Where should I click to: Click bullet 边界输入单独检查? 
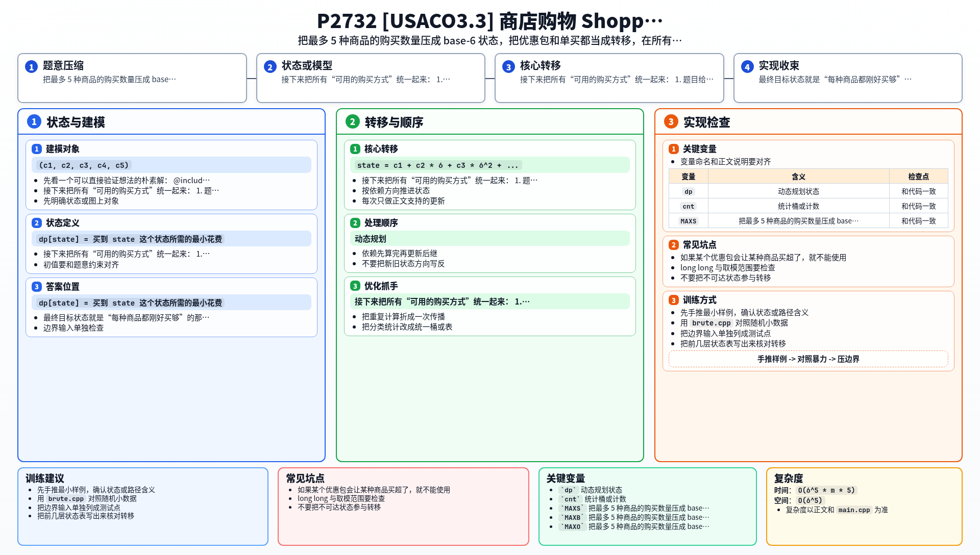click(x=73, y=328)
